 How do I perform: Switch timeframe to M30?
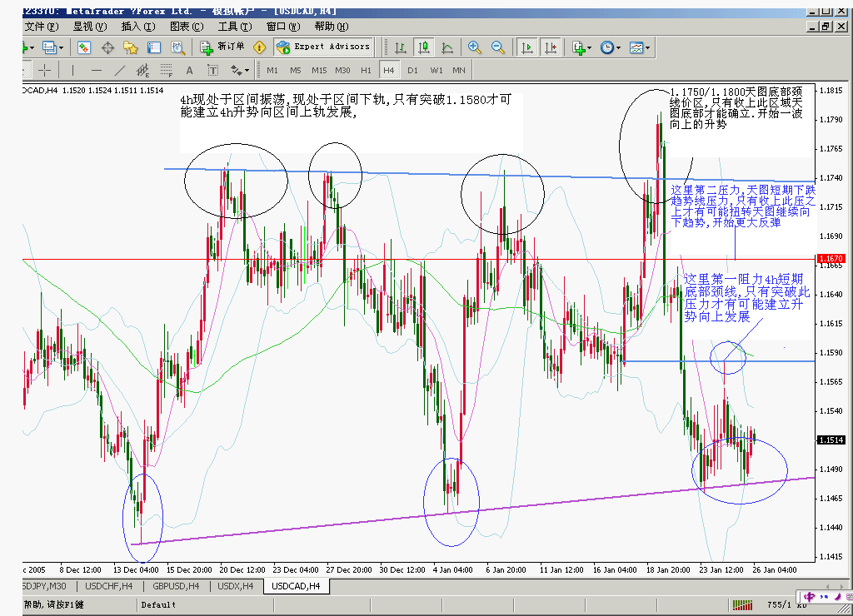(x=342, y=70)
